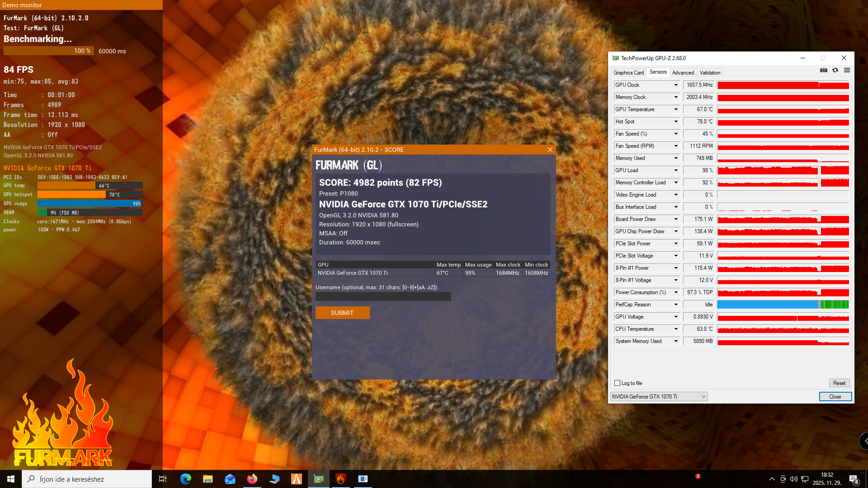Image resolution: width=868 pixels, height=488 pixels.
Task: Switch to the Graphics Card tab
Action: pyautogui.click(x=628, y=73)
